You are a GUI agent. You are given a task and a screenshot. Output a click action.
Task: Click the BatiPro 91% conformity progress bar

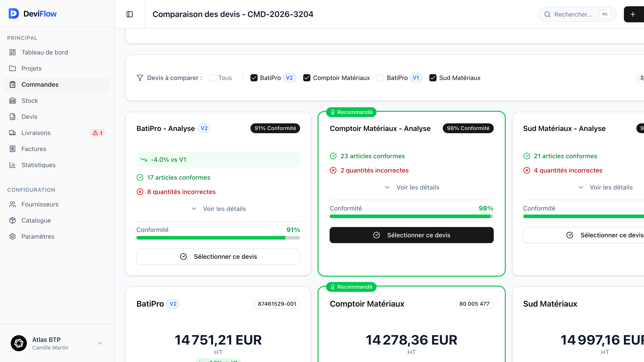point(218,238)
